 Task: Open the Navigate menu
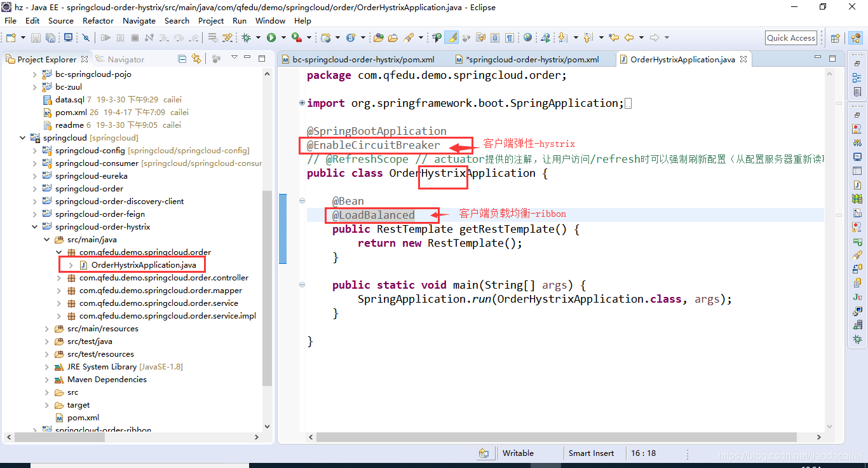pyautogui.click(x=139, y=20)
